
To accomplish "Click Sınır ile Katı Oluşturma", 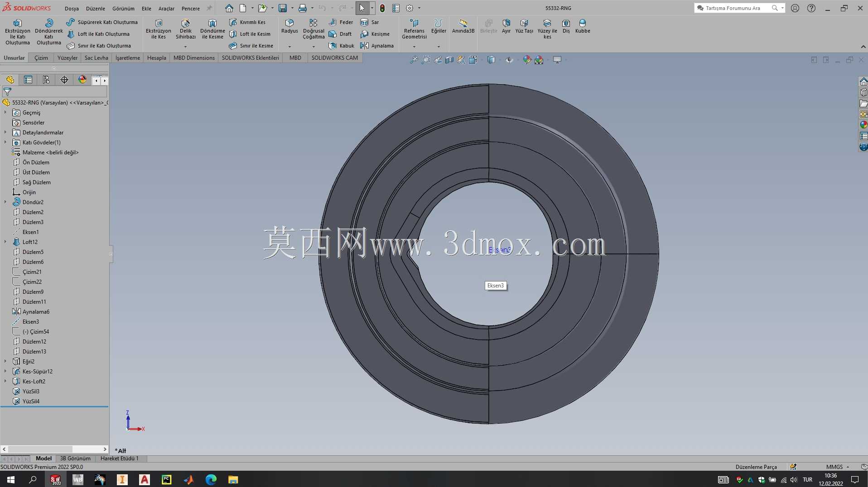I will pyautogui.click(x=99, y=46).
